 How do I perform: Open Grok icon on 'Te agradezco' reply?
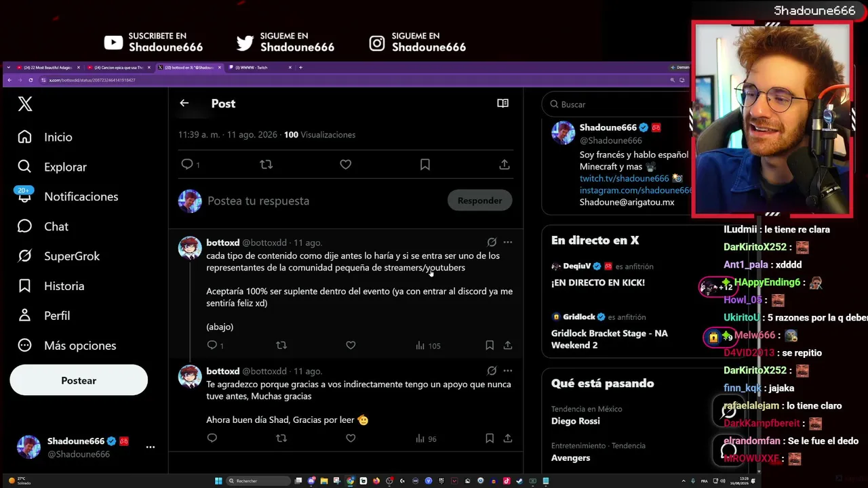492,371
